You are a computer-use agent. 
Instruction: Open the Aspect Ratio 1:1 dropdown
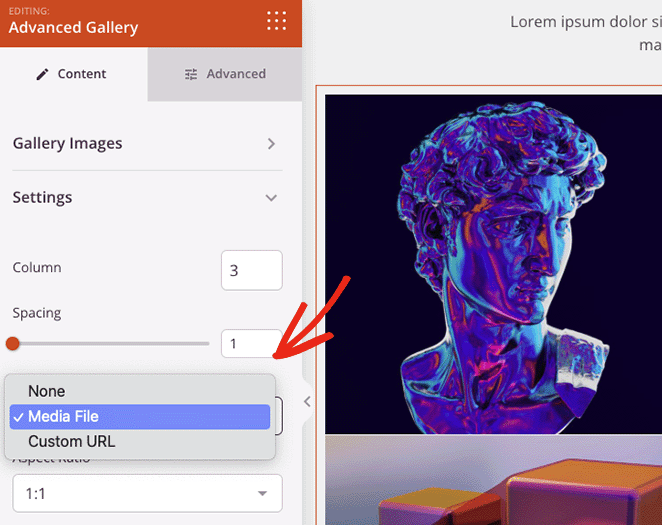[x=147, y=493]
